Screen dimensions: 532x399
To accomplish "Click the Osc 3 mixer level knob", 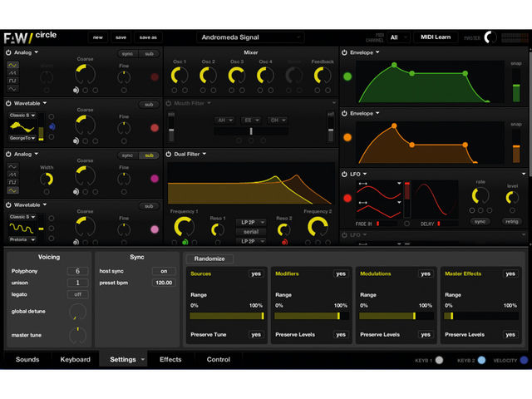I will pyautogui.click(x=237, y=76).
